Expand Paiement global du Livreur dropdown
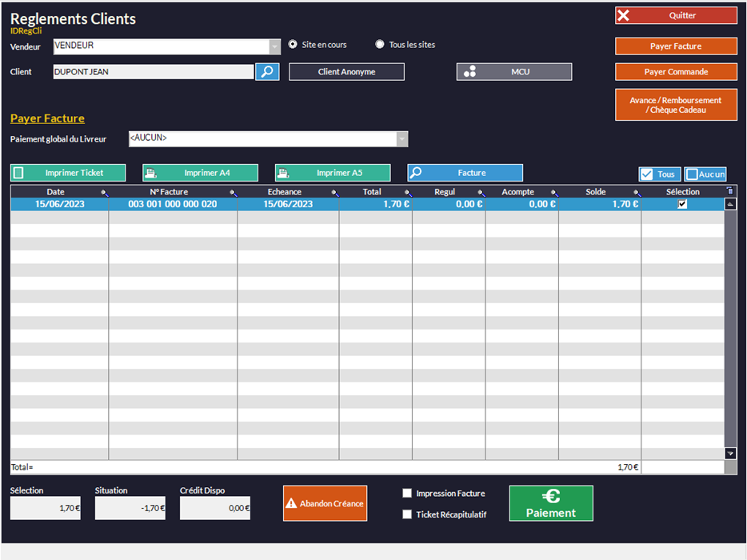The height and width of the screenshot is (560, 747). click(x=401, y=139)
